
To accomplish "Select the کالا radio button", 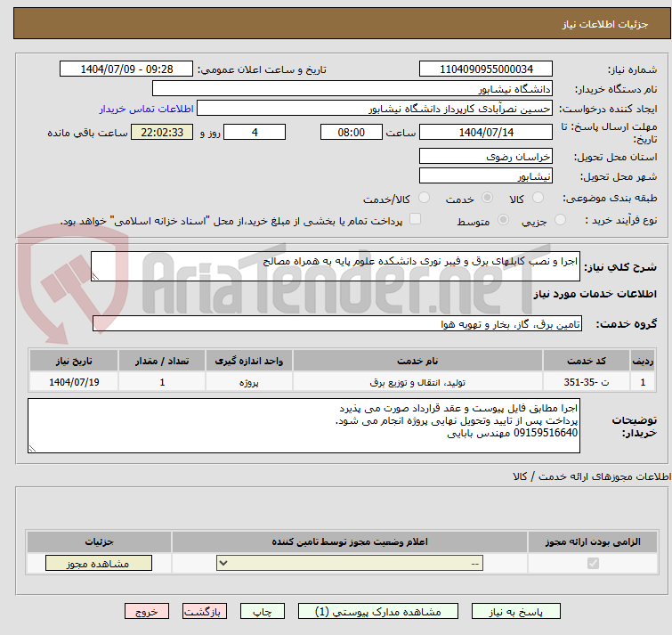I will pos(538,198).
